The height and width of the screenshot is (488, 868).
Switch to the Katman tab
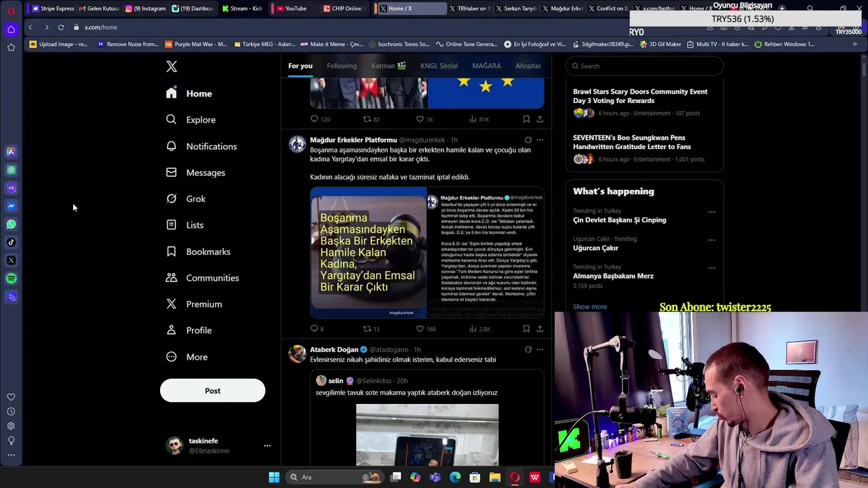[389, 66]
